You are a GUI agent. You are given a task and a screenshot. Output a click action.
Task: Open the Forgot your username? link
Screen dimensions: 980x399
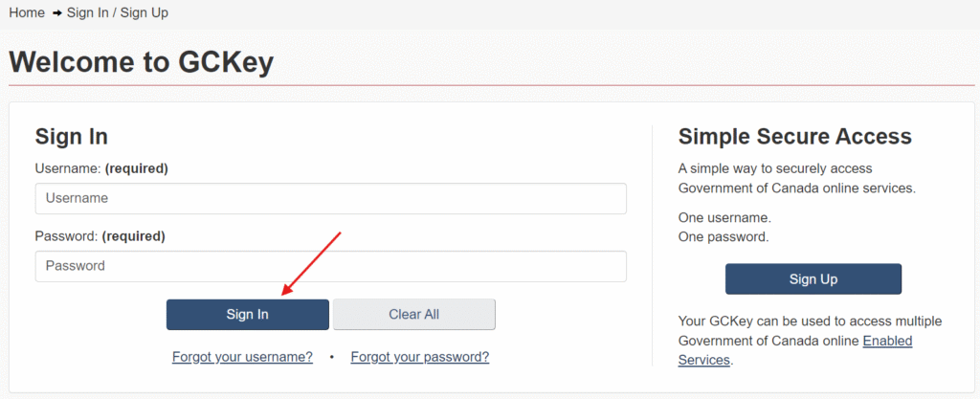click(242, 357)
